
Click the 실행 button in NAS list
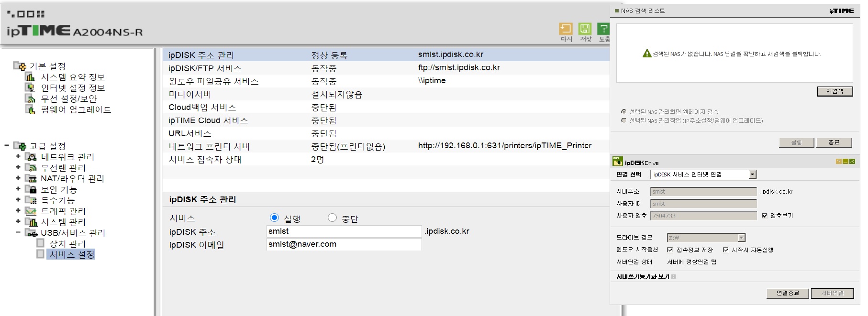point(796,142)
